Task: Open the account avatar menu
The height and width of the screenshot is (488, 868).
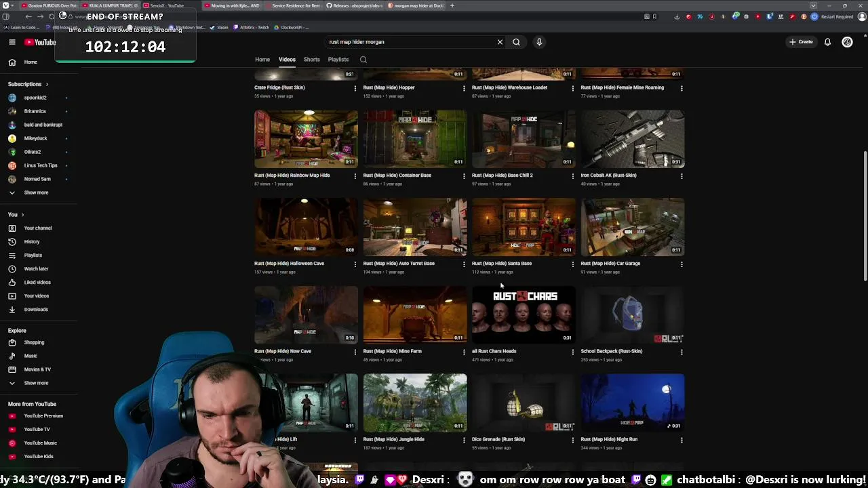Action: coord(847,42)
